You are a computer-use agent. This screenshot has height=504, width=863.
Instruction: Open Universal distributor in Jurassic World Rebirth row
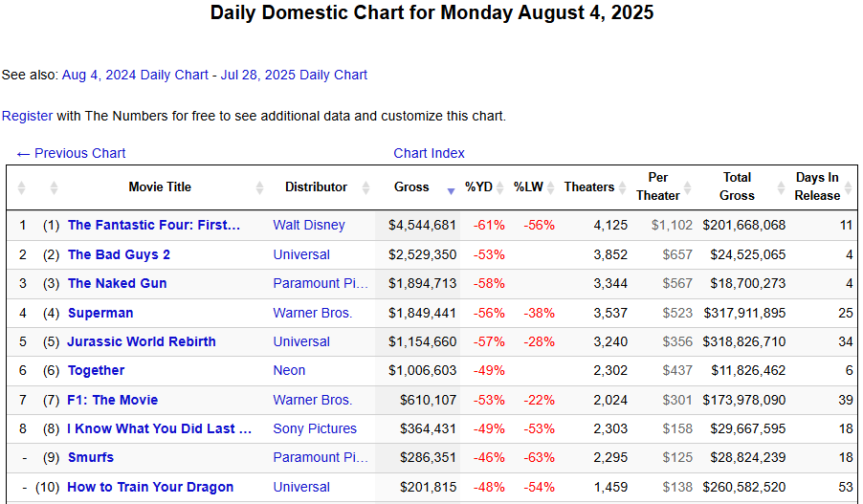tap(301, 341)
